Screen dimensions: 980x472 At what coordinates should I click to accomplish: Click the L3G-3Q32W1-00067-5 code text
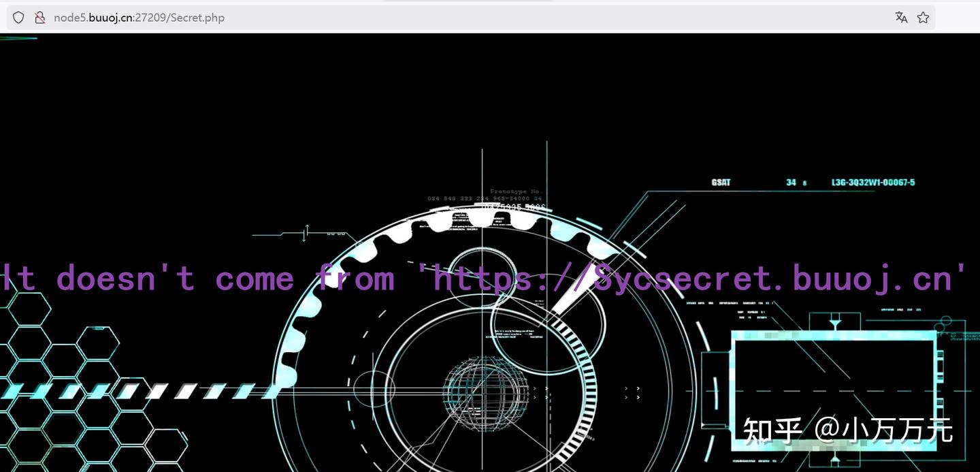pos(873,183)
